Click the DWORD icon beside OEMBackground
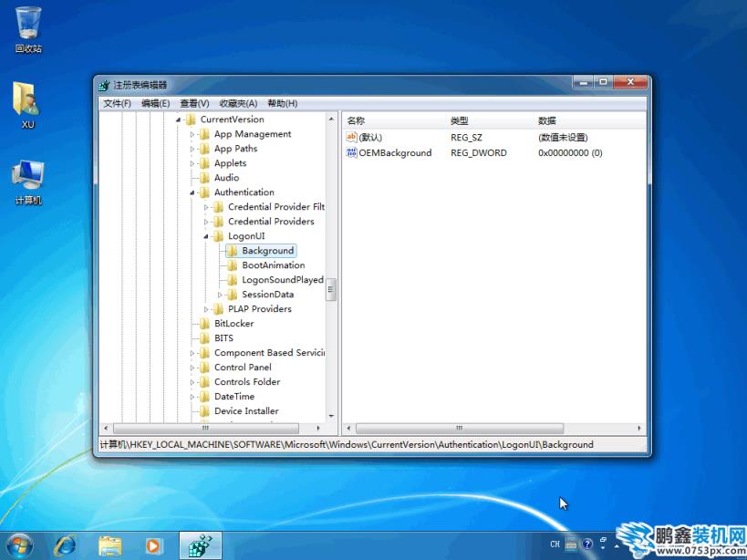Image resolution: width=747 pixels, height=560 pixels. (351, 152)
